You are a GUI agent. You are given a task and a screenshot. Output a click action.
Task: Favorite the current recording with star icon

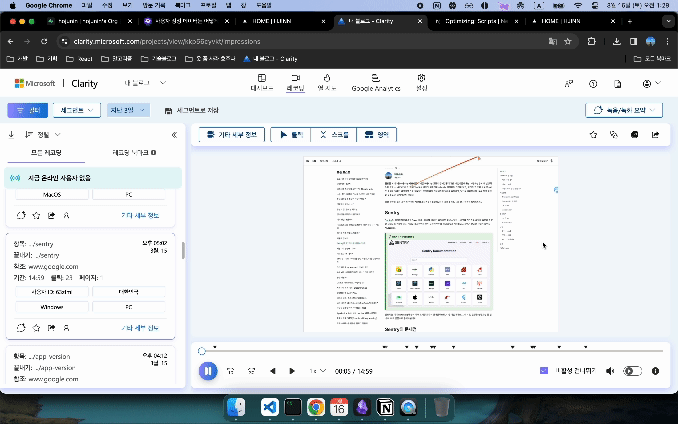coord(593,135)
